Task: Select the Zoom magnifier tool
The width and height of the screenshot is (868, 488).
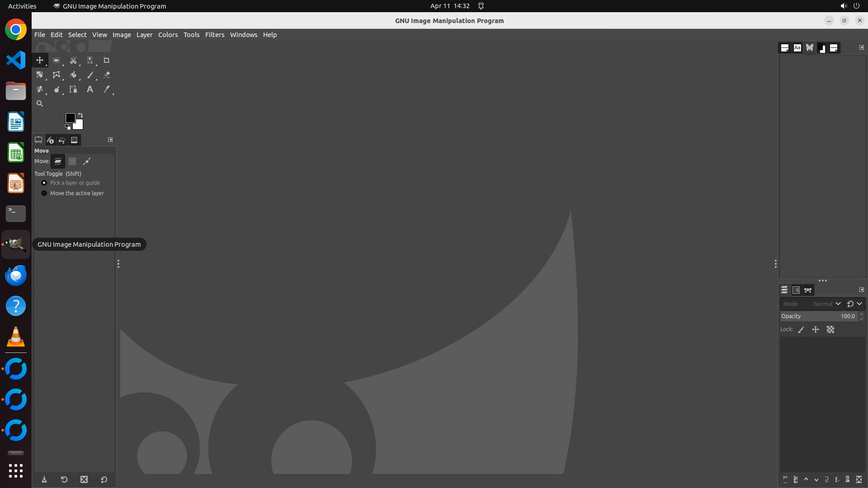Action: (40, 104)
